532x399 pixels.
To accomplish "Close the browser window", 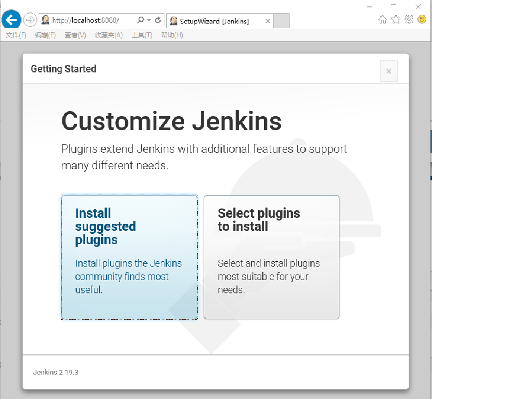I will 418,6.
